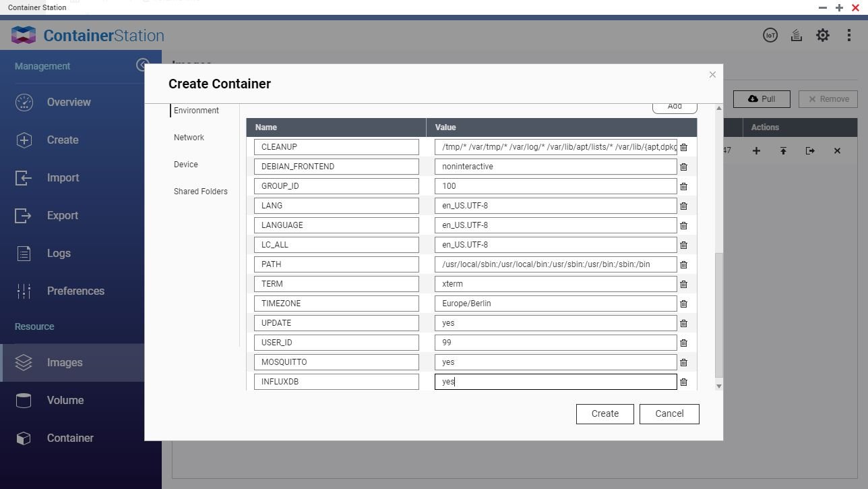The height and width of the screenshot is (489, 868).
Task: Click the PATH value input field
Action: coord(555,264)
